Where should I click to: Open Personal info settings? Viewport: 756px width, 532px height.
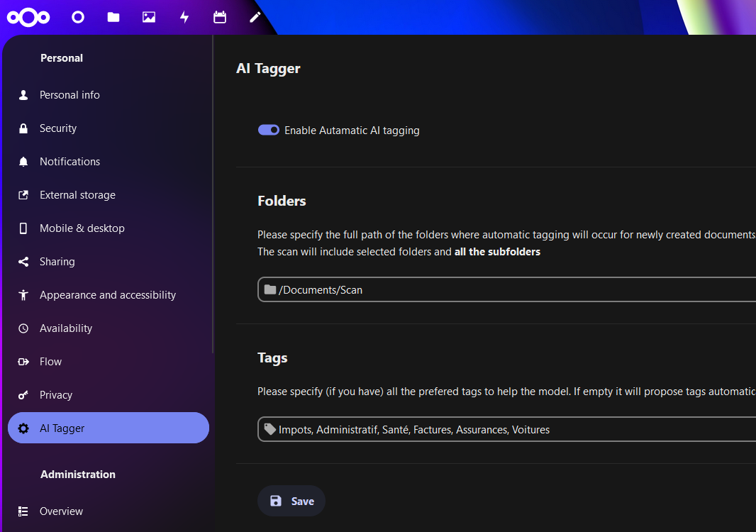pyautogui.click(x=70, y=95)
